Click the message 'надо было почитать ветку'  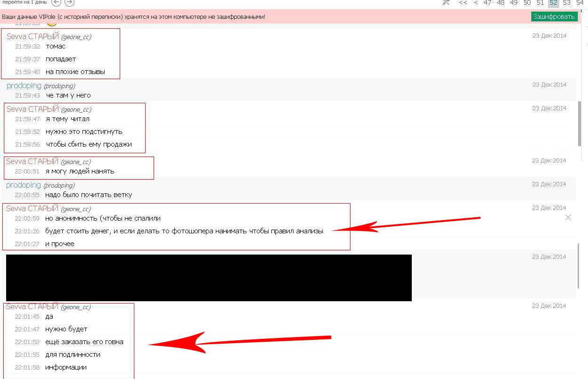tap(89, 195)
